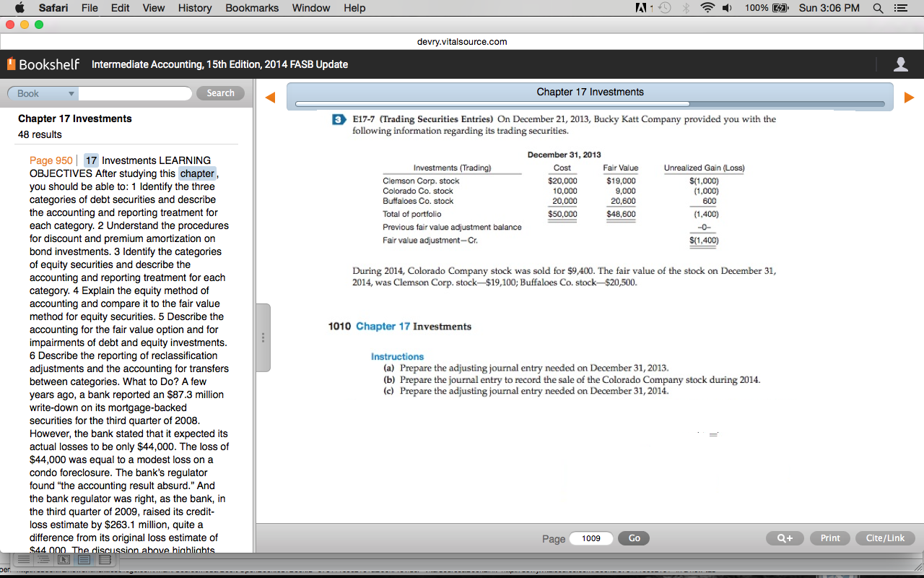Open the Window menu
This screenshot has width=924, height=578.
[311, 8]
